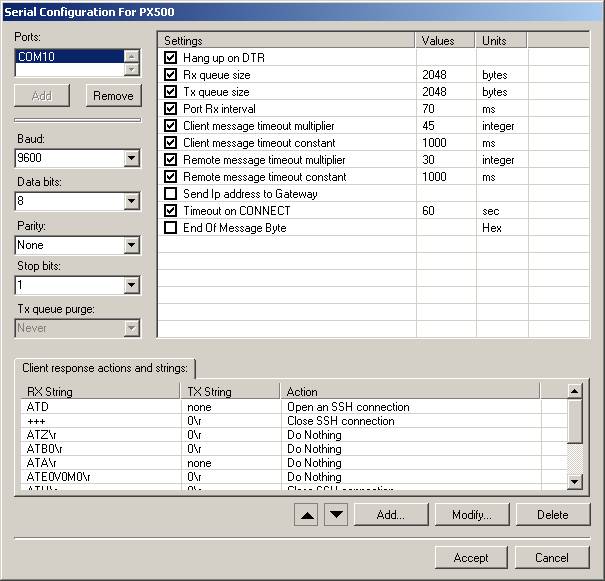Image resolution: width=605 pixels, height=581 pixels.
Task: Expand the Stop bits dropdown
Action: coord(132,286)
